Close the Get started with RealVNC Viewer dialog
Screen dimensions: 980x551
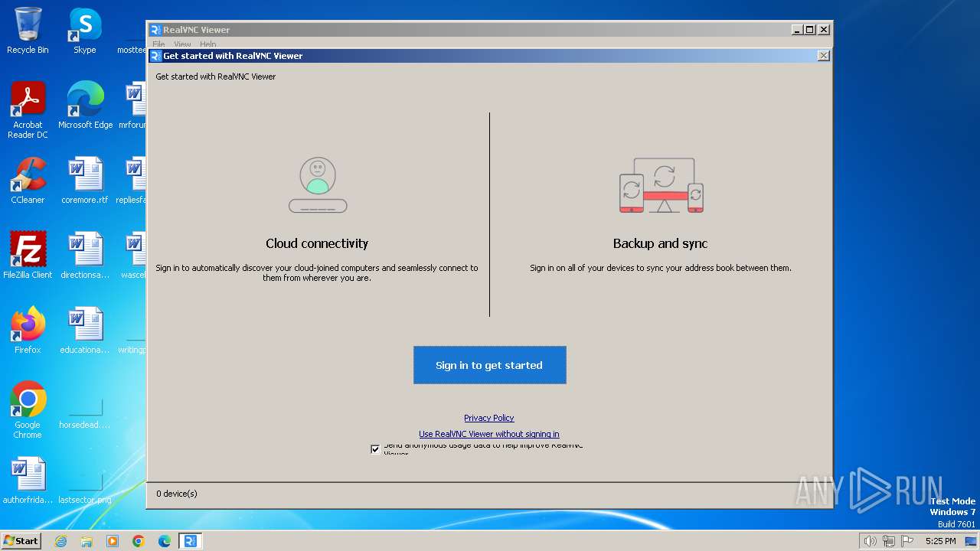(x=823, y=56)
